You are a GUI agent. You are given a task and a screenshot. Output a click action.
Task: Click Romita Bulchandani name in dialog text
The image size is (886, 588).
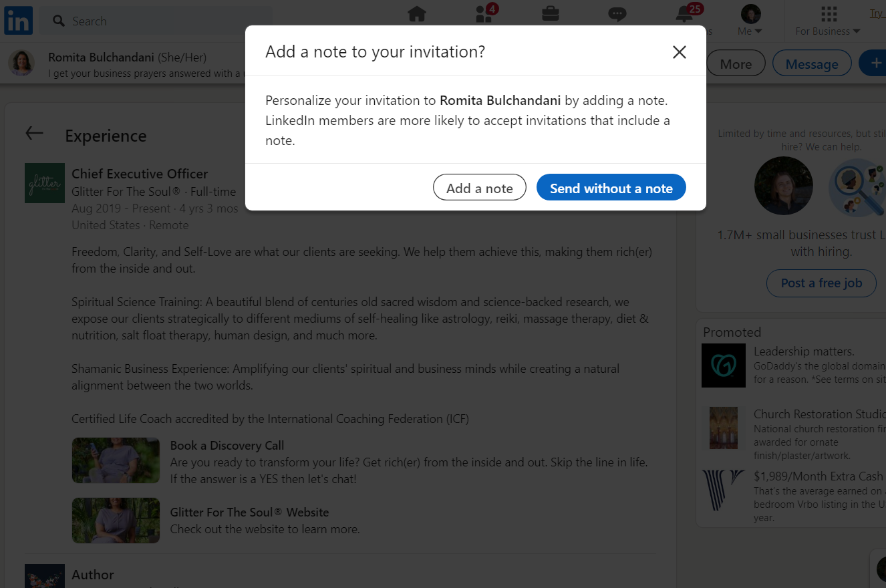(x=500, y=101)
